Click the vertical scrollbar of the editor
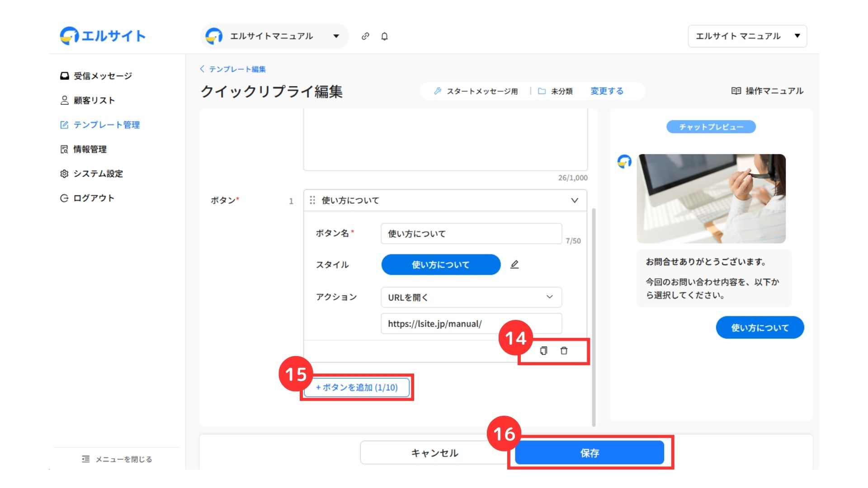Viewport: 868px width, 488px height. tap(593, 316)
